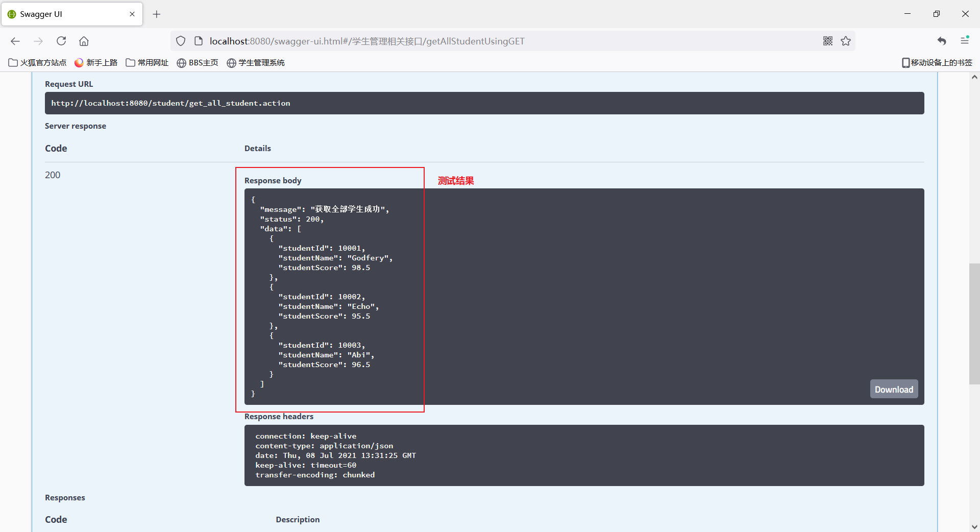Click the "studentScore": 98.5 line
The width and height of the screenshot is (980, 532).
click(324, 268)
